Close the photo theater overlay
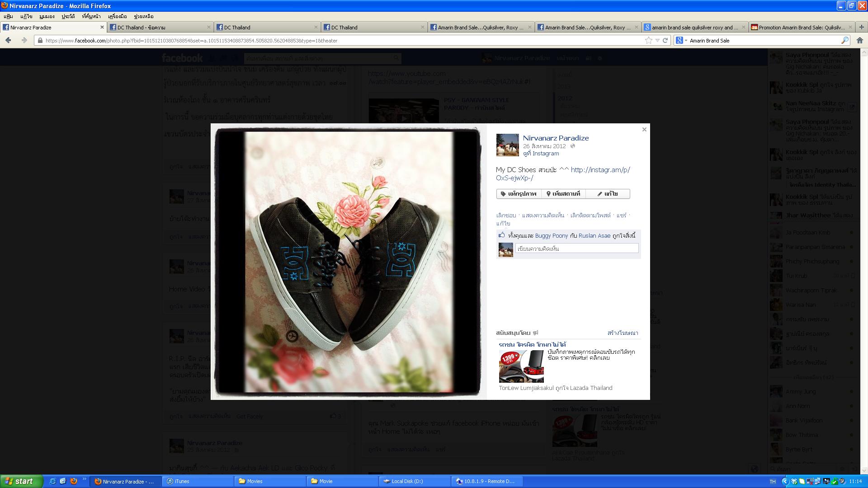This screenshot has height=488, width=868. tap(644, 130)
